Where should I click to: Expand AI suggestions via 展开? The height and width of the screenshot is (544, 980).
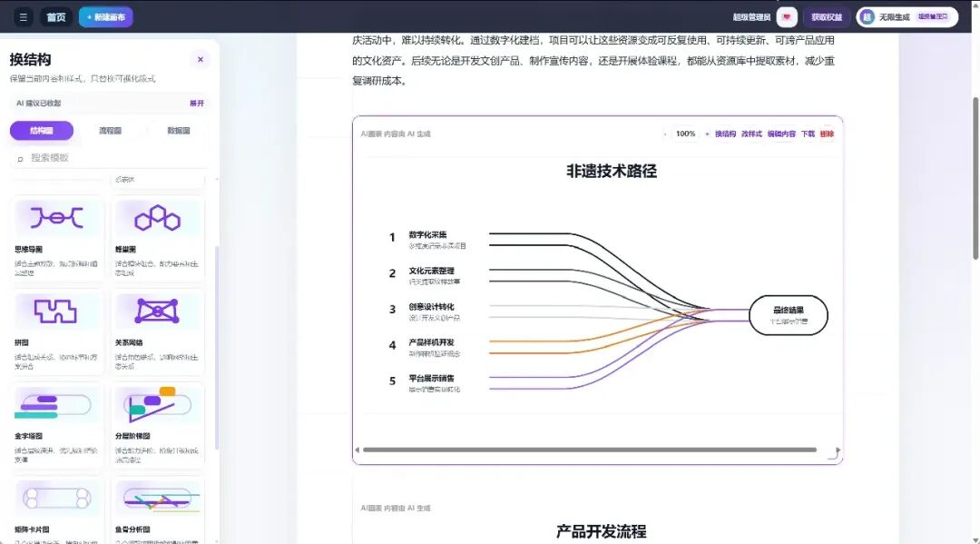click(x=197, y=104)
